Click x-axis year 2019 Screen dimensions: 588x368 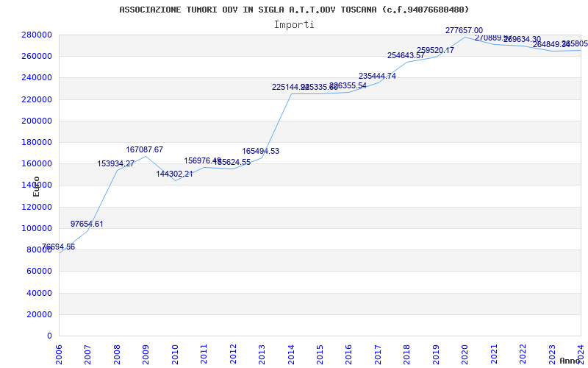click(436, 355)
